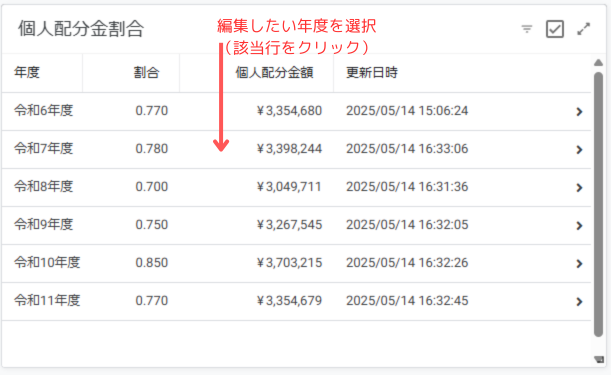Click the amount ¥3,398,244
The image size is (611, 375).
pyautogui.click(x=290, y=149)
